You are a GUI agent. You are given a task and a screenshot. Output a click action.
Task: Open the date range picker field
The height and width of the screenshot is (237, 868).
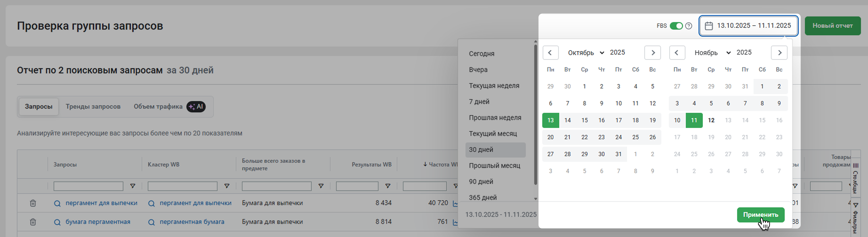tap(748, 26)
